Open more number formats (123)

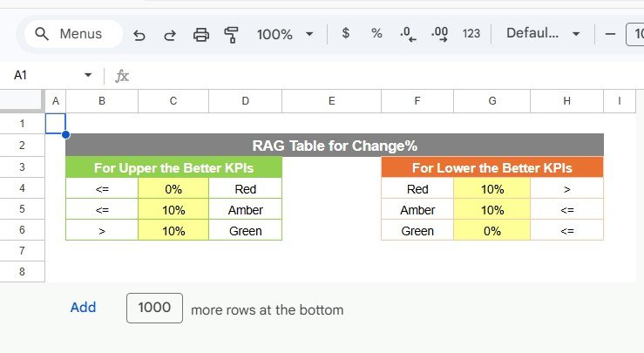(x=471, y=33)
